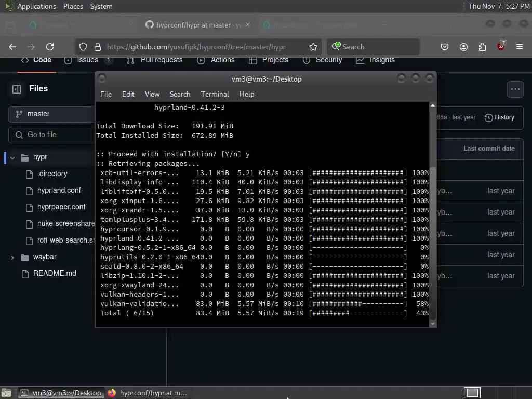Select the hypr folder in tree
The width and height of the screenshot is (532, 399).
click(40, 157)
